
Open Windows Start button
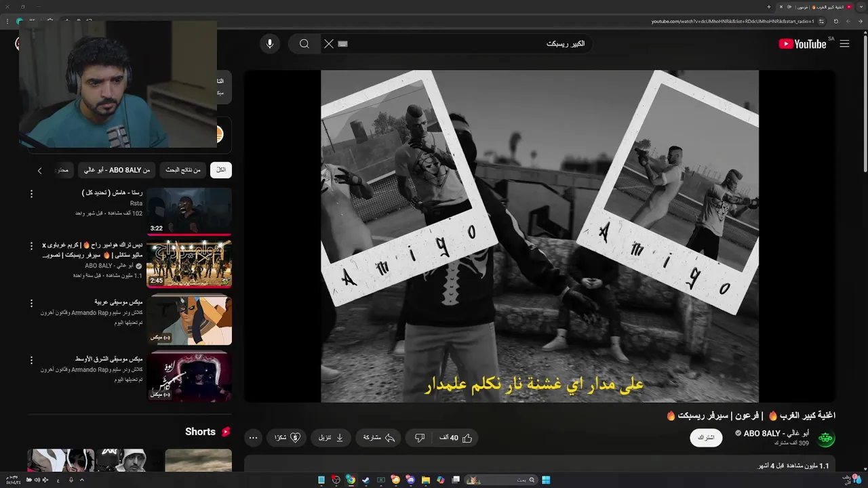(546, 480)
